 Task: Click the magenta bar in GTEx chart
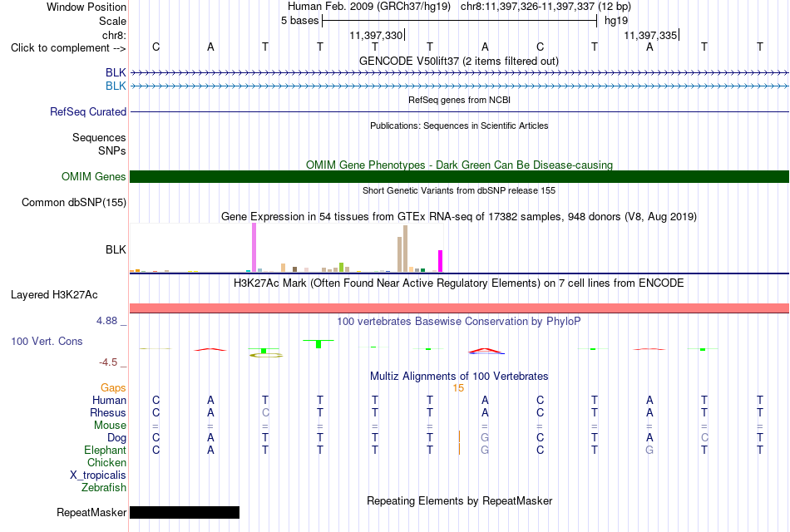441,261
